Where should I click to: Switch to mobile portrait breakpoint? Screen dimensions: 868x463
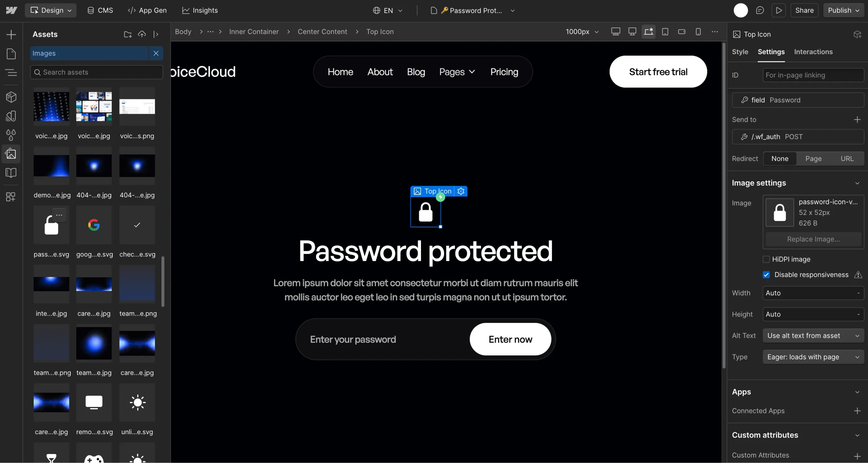click(698, 32)
